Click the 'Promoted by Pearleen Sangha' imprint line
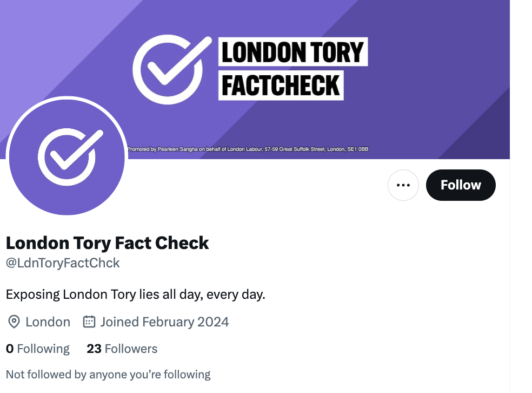Image resolution: width=532 pixels, height=393 pixels. [x=248, y=149]
